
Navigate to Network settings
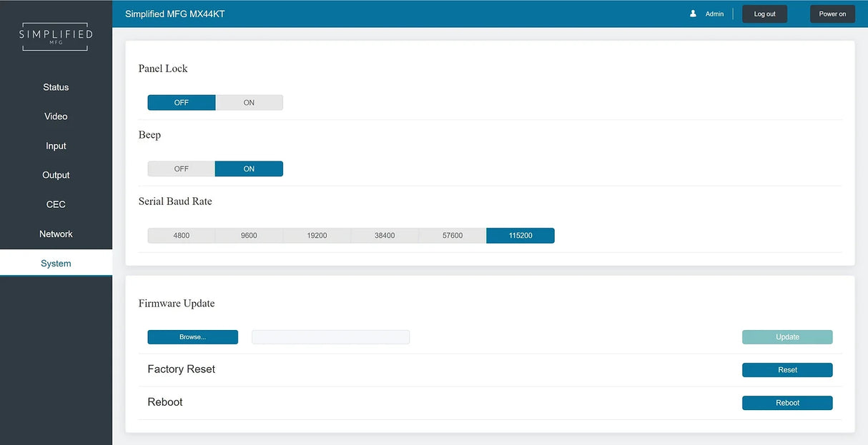(x=56, y=234)
